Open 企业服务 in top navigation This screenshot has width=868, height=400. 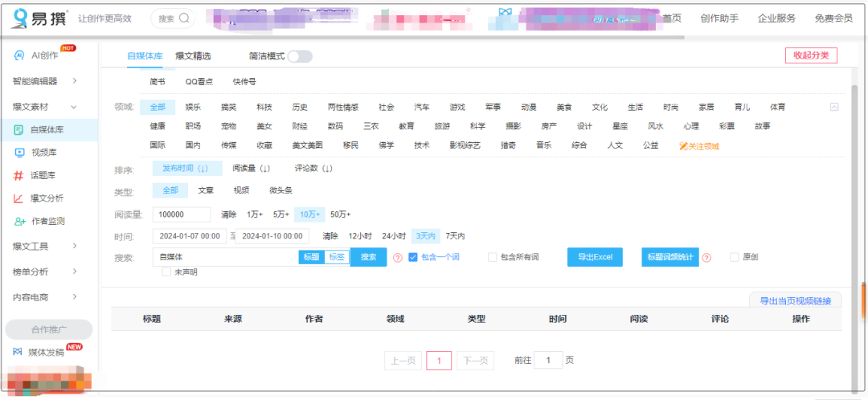pyautogui.click(x=776, y=18)
